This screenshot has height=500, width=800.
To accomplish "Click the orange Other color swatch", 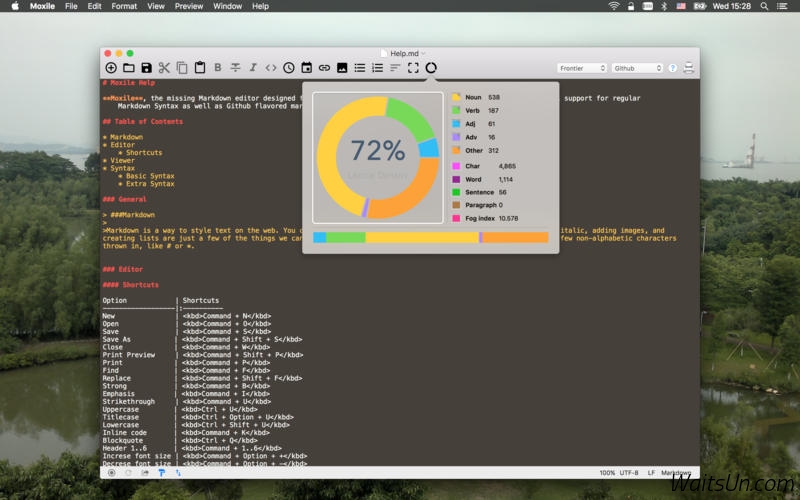I will [456, 150].
